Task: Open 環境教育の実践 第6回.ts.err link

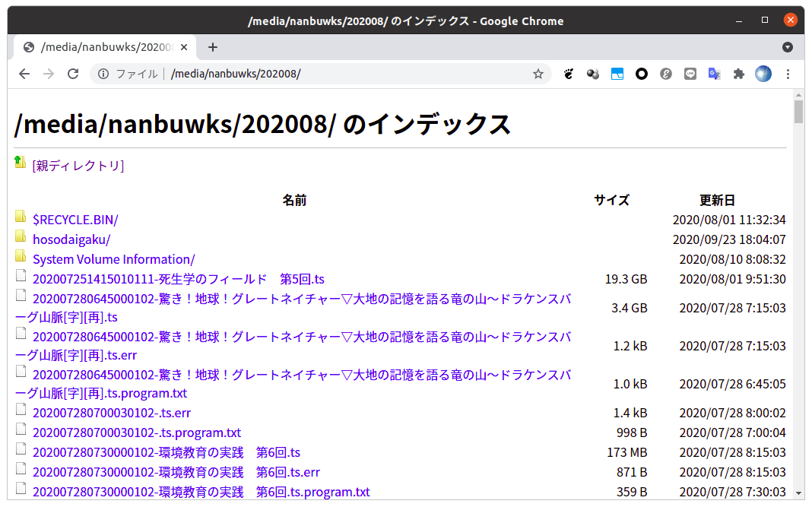Action: (x=176, y=472)
